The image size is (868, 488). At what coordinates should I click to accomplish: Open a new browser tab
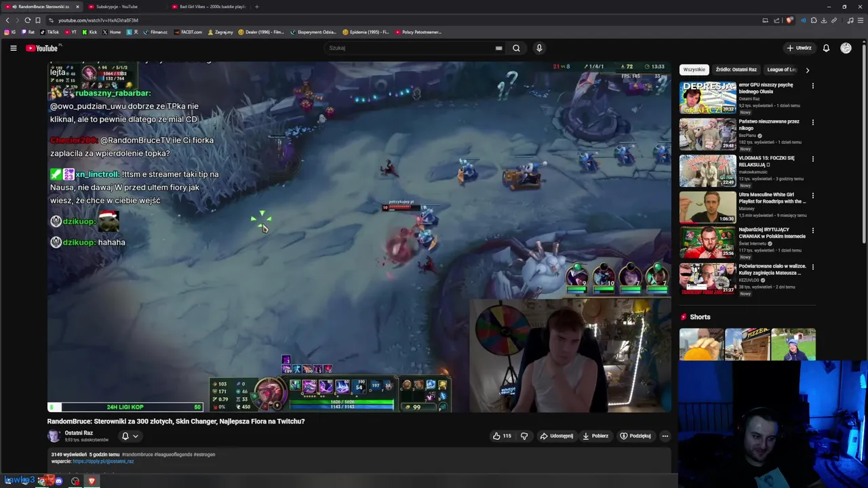click(256, 7)
